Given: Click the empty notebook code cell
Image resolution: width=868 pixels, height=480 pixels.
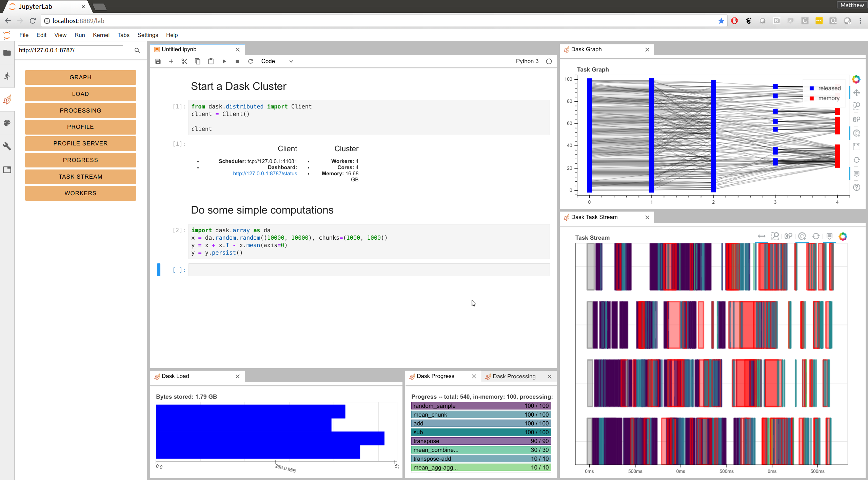Looking at the screenshot, I should click(x=369, y=270).
